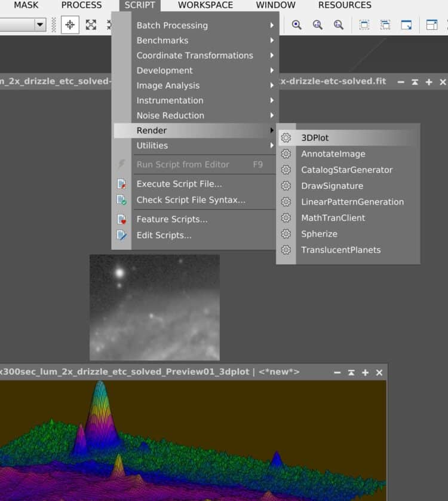Maximize the drizzle-etc-solved.fit window with plus icon
Screen dimensions: 448x501
coord(429,82)
